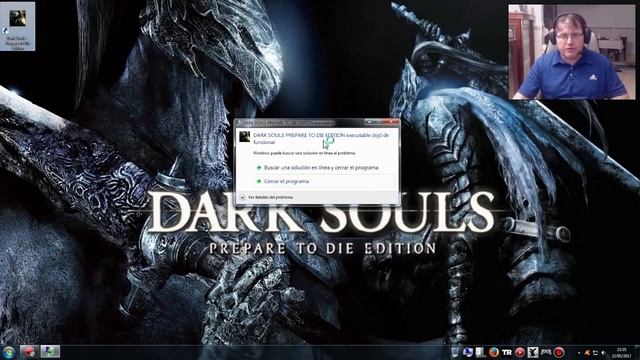Click the monitor-with-user icon beside Recycle Bin
This screenshot has width=640, height=360.
[468, 352]
